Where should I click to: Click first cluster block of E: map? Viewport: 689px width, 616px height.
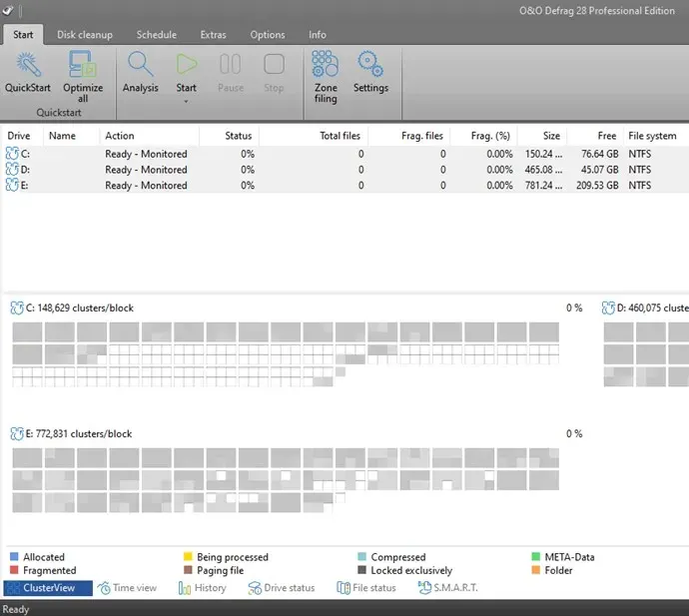click(27, 458)
